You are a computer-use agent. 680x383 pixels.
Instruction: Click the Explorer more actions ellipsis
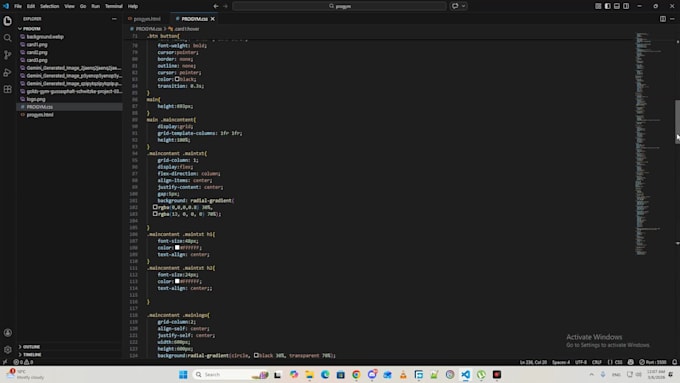114,19
